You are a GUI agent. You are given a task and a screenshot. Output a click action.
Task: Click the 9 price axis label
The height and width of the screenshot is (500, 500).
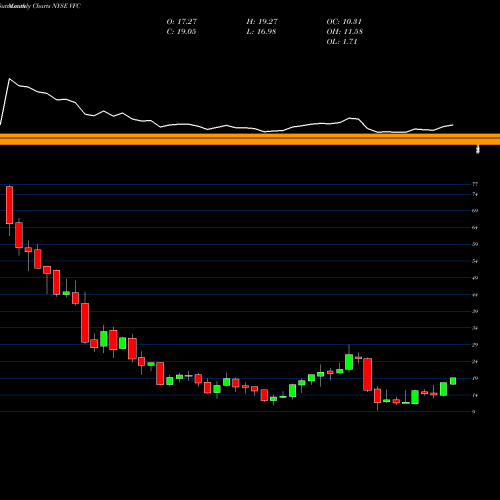pyautogui.click(x=474, y=412)
